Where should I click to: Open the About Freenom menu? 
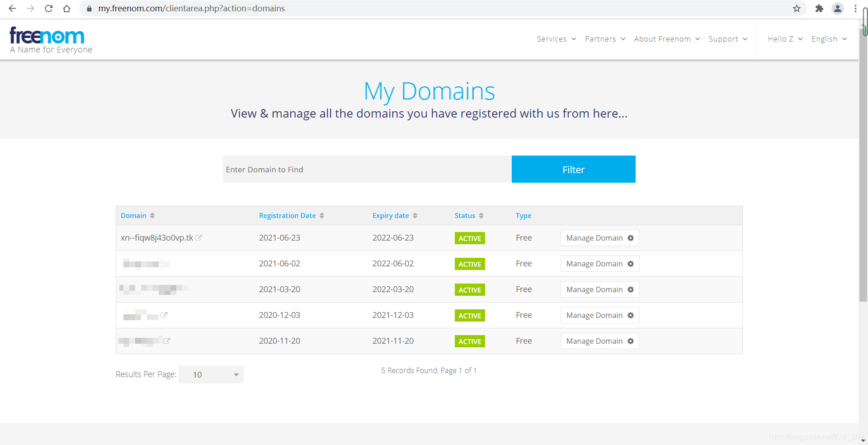[x=667, y=39]
